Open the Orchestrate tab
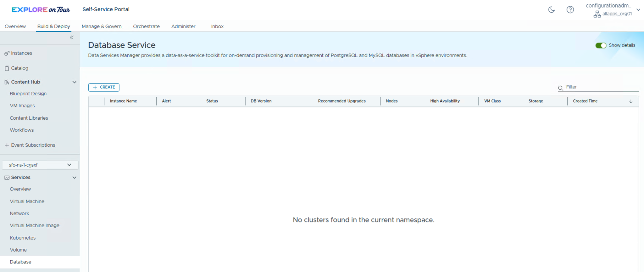Viewport: 644px width, 272px height. click(146, 26)
